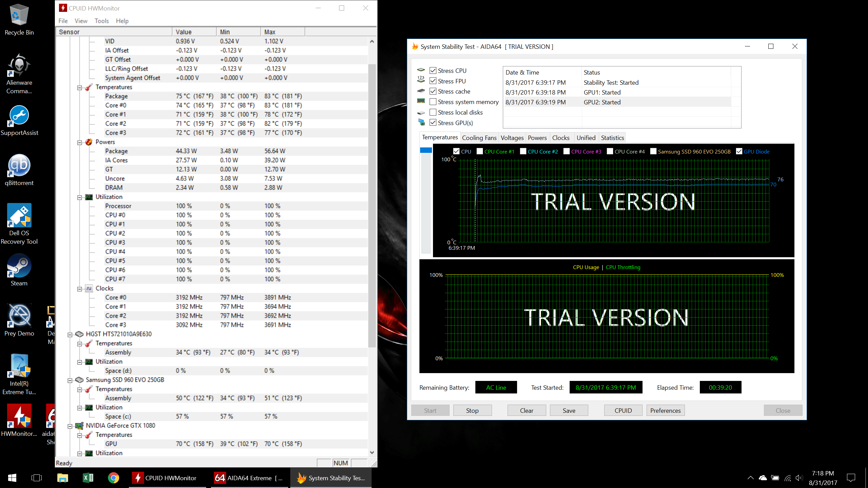868x488 pixels.
Task: Click the blue graph selector bar
Action: pos(426,150)
